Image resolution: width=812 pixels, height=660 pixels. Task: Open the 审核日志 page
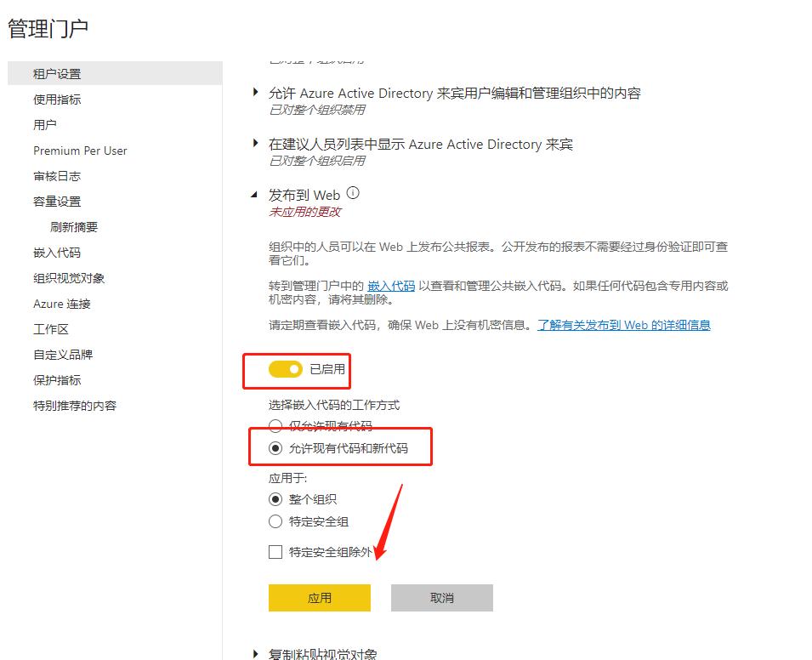[56, 176]
